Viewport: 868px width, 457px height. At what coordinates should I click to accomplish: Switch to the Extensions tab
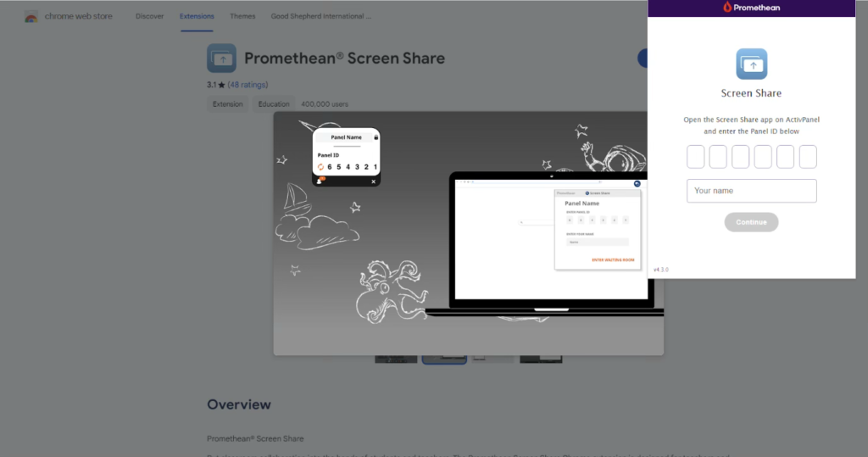[x=197, y=16]
